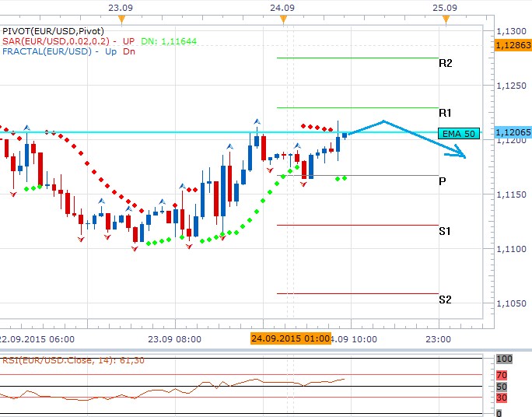Viewport: 532px width, 417px height.
Task: Select the S2 support level label
Action: (x=445, y=300)
